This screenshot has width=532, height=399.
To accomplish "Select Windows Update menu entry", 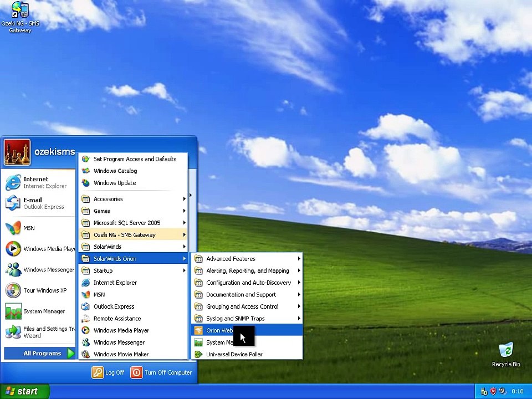I will tap(134, 183).
